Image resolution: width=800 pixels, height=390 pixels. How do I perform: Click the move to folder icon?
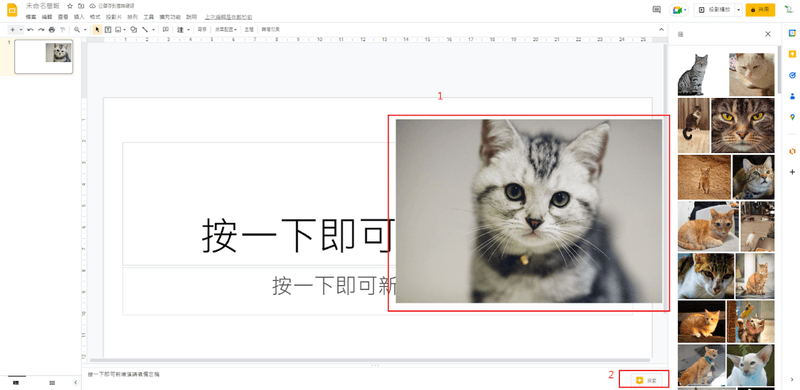click(x=81, y=6)
